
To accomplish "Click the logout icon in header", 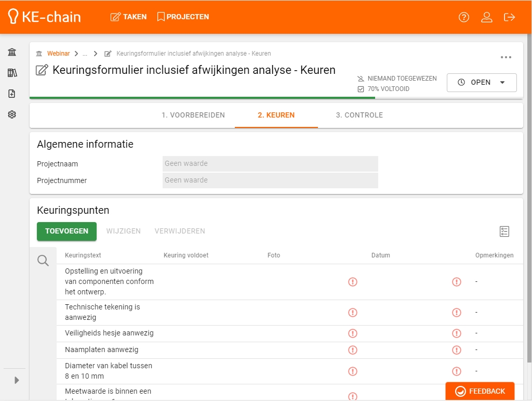I will pyautogui.click(x=510, y=17).
